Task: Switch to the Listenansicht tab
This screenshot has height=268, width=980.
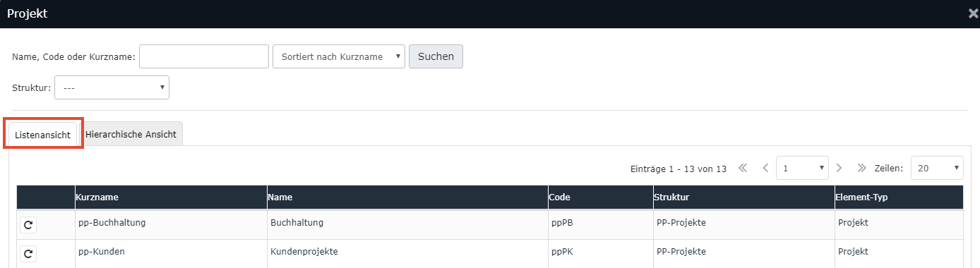Action: (x=42, y=134)
